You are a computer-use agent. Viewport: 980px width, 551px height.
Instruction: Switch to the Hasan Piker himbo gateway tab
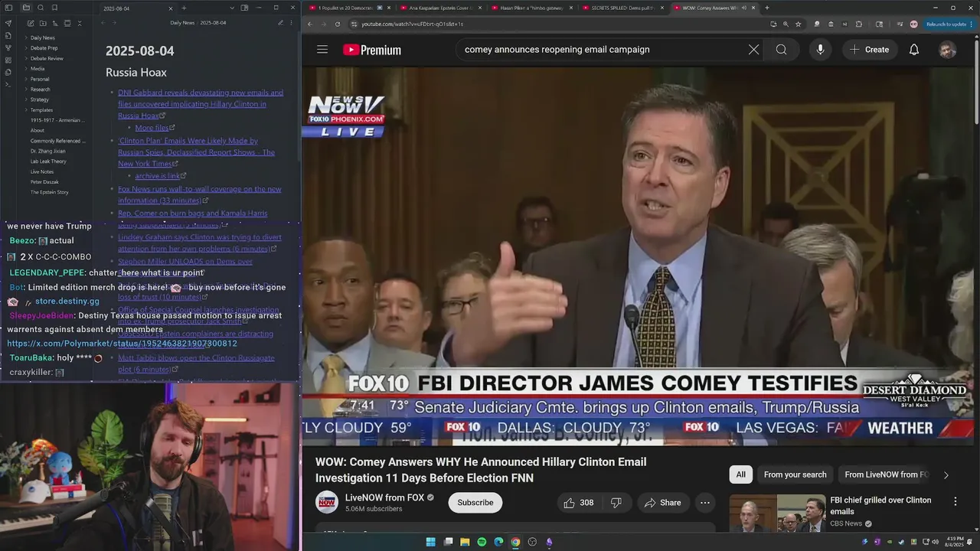[531, 8]
